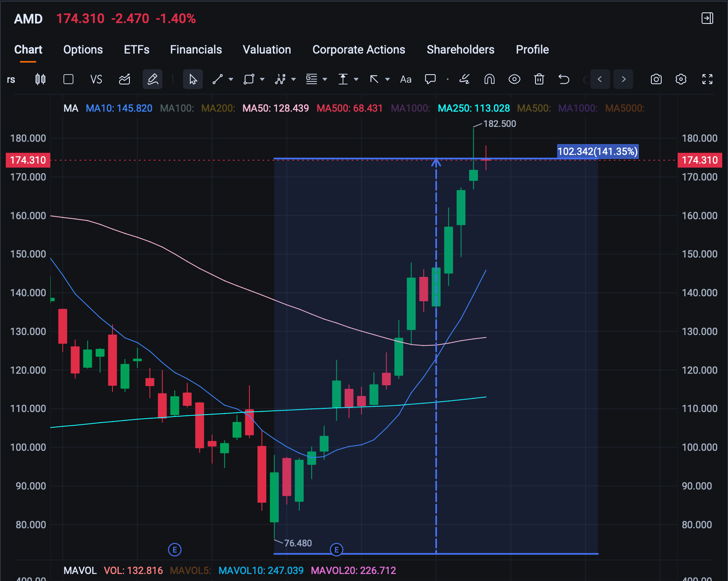Open the Corporate Actions tab
Viewport: 728px width, 581px height.
pyautogui.click(x=359, y=49)
